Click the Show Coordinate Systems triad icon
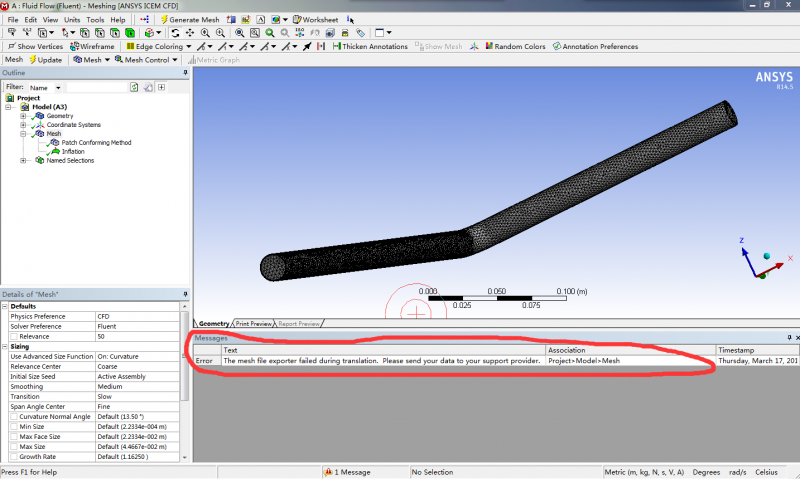The height and width of the screenshot is (479, 800). point(474,46)
